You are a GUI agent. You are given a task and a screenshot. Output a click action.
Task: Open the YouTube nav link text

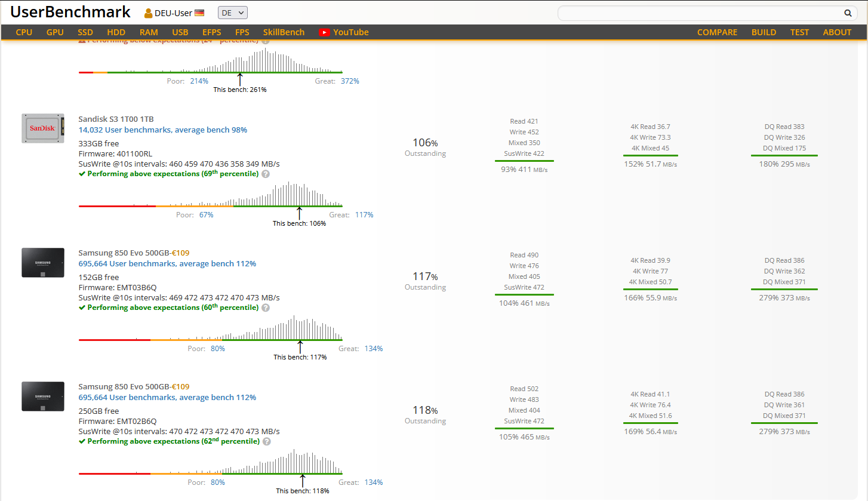pyautogui.click(x=351, y=32)
